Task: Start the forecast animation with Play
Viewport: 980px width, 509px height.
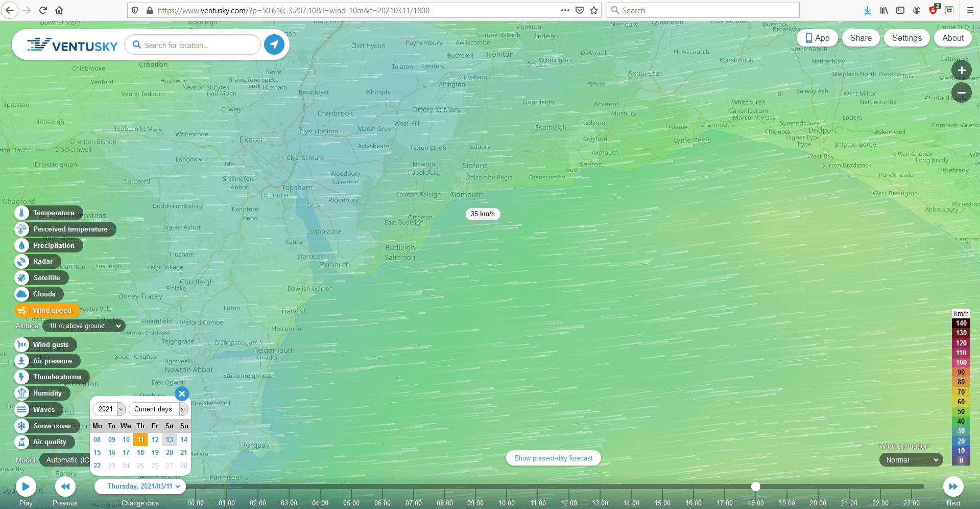Action: click(x=26, y=487)
